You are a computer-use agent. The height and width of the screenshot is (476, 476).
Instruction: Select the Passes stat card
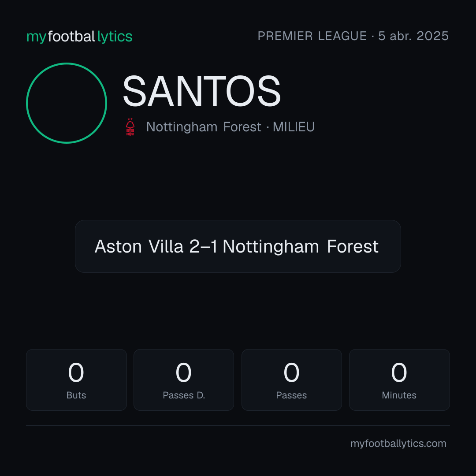[291, 380]
